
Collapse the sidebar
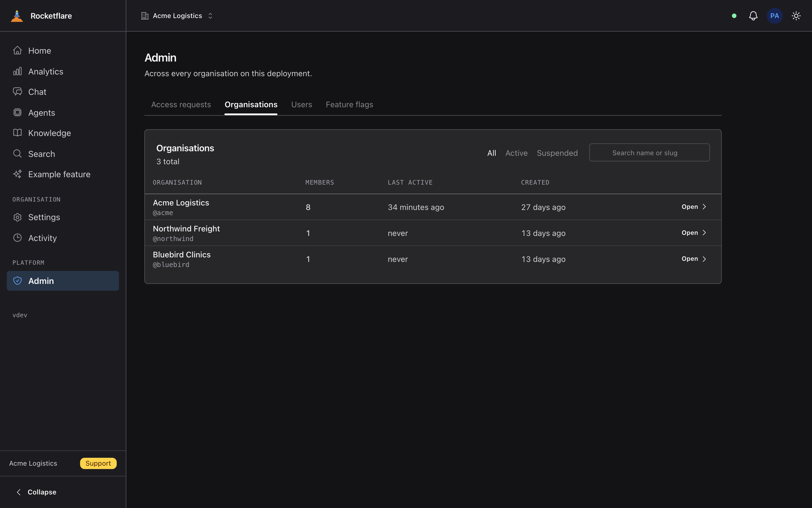[36, 492]
